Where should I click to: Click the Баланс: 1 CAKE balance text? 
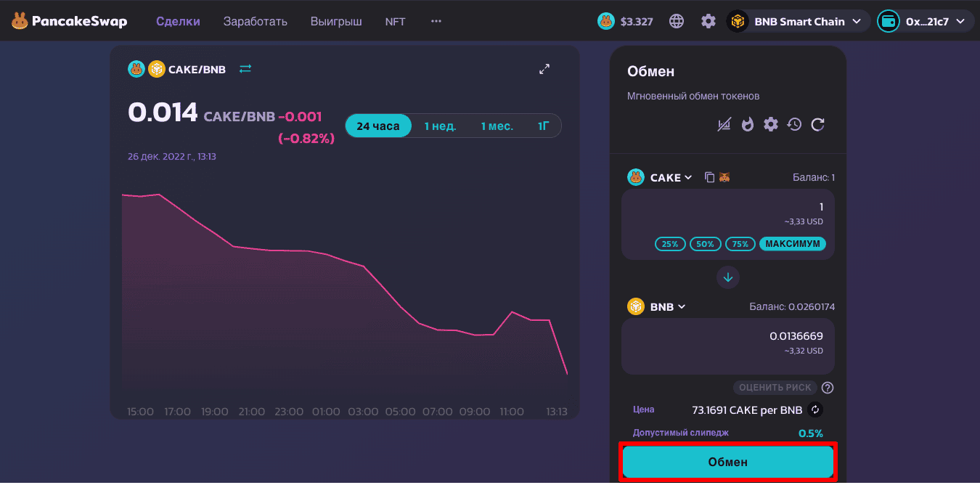814,177
